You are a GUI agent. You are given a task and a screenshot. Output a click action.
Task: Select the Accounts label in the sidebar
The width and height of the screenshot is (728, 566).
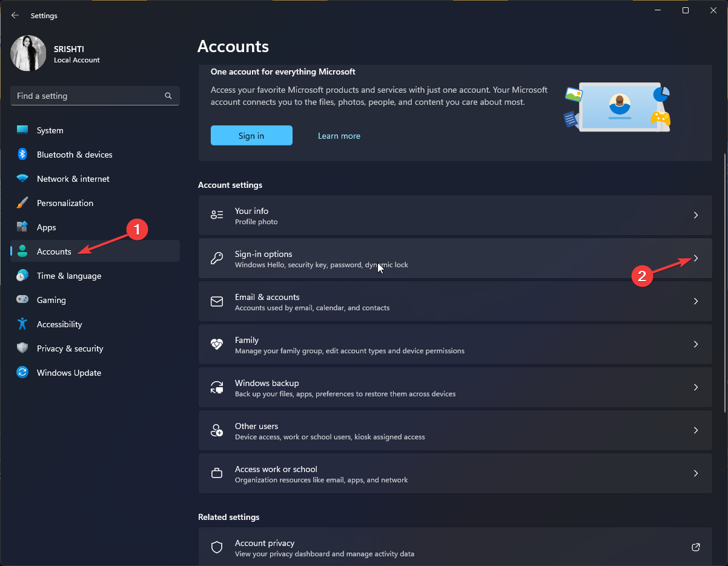54,251
